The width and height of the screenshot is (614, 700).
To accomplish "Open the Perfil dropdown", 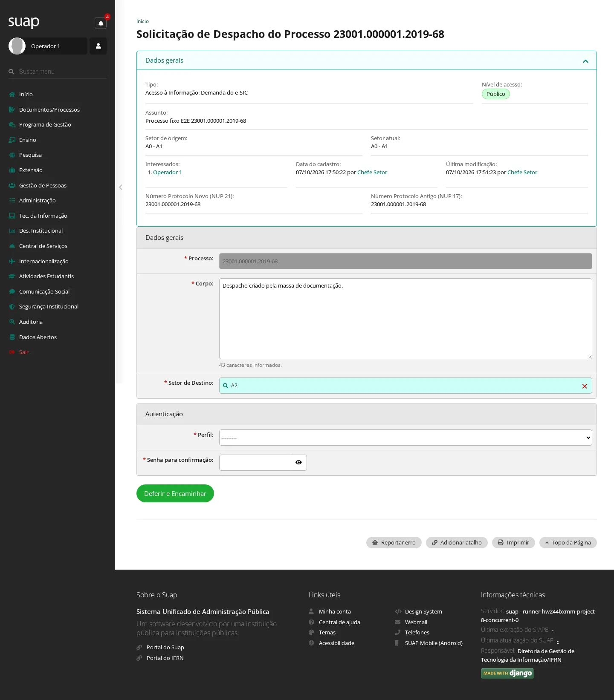I will pos(405,438).
